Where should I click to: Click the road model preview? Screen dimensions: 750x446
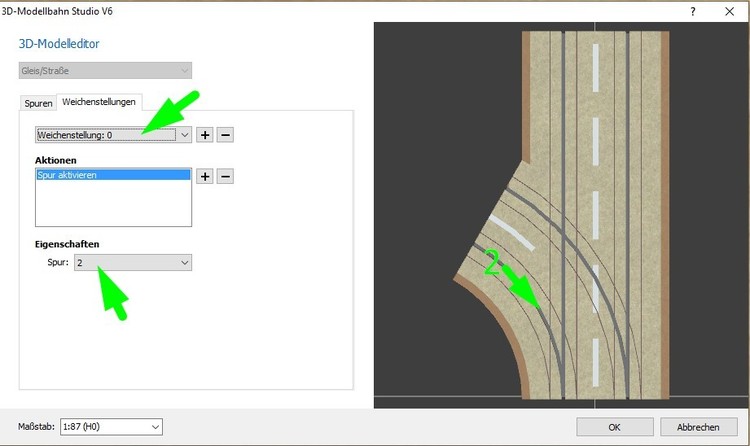pos(562,215)
